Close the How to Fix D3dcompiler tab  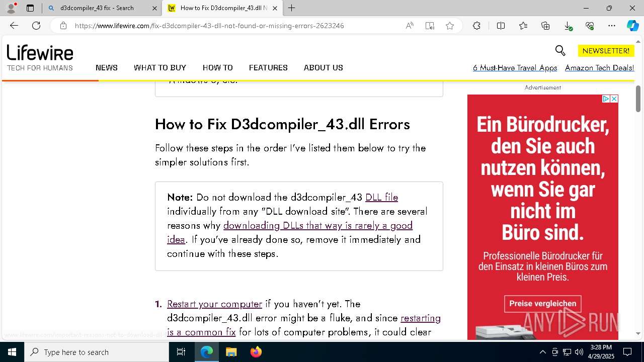tap(275, 8)
